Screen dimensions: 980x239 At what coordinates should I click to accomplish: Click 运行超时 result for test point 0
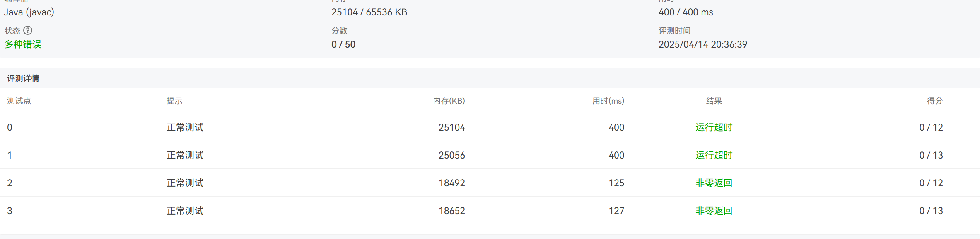point(714,127)
